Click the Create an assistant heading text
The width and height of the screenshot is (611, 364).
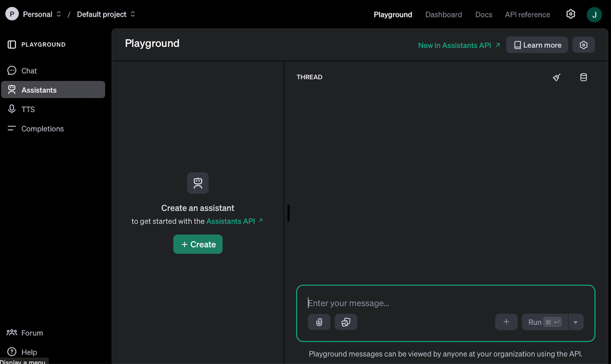coord(198,208)
